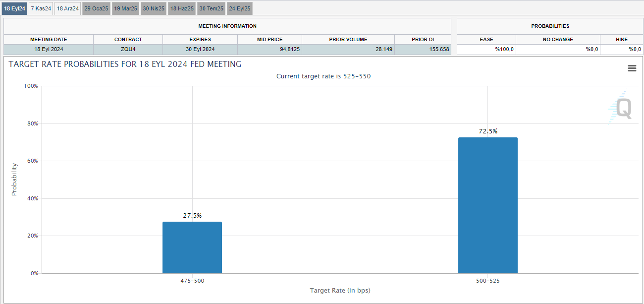The height and width of the screenshot is (304, 644).
Task: Click the ZQU4 contract cell
Action: tap(128, 49)
